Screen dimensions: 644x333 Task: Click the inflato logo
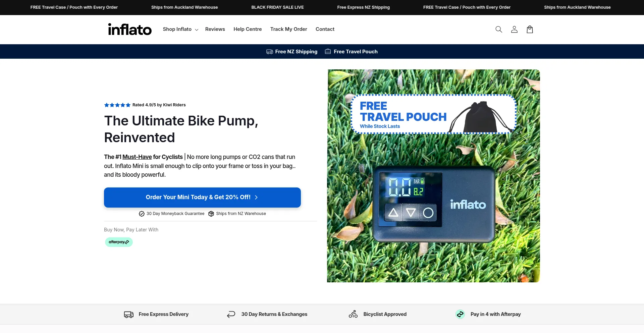(x=130, y=30)
